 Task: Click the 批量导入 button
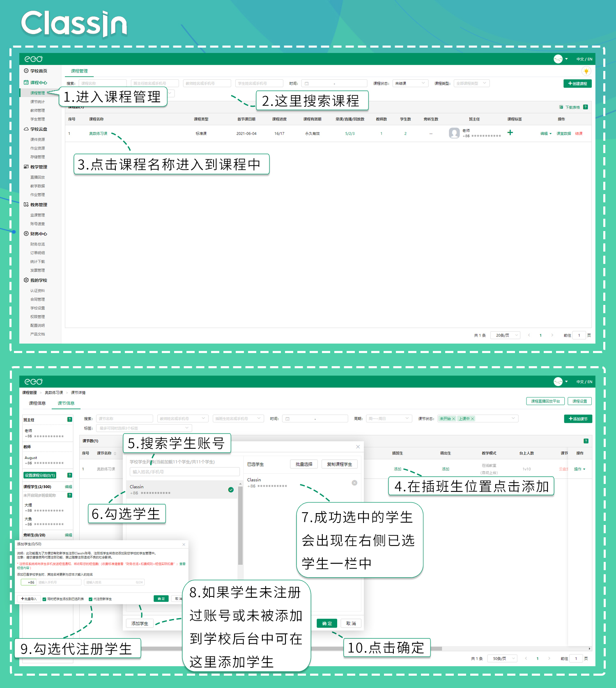29,599
